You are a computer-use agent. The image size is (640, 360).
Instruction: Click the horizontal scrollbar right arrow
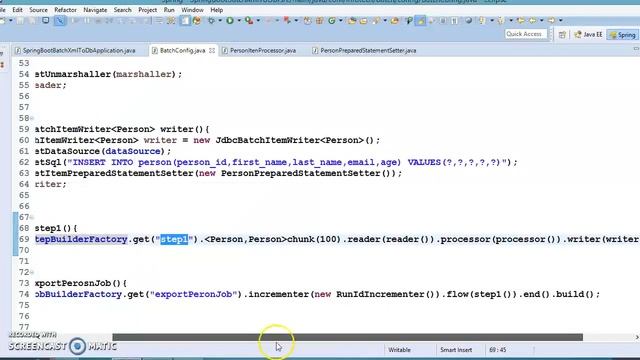tap(636, 337)
